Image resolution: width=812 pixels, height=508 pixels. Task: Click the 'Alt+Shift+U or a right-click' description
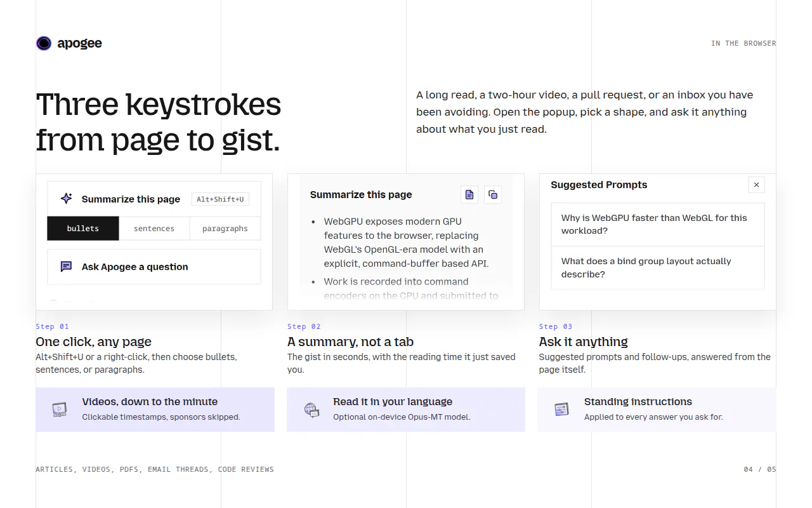tap(136, 363)
